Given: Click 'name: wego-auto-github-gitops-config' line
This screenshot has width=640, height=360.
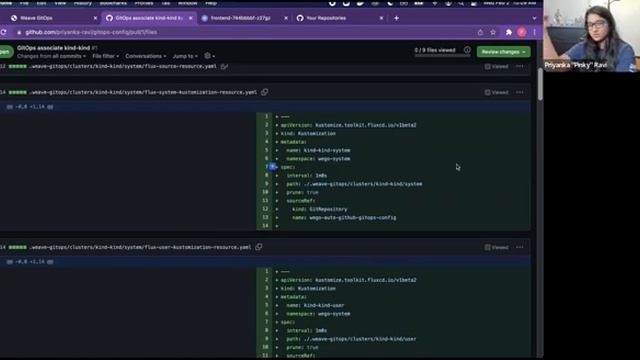Looking at the screenshot, I should click(344, 218).
